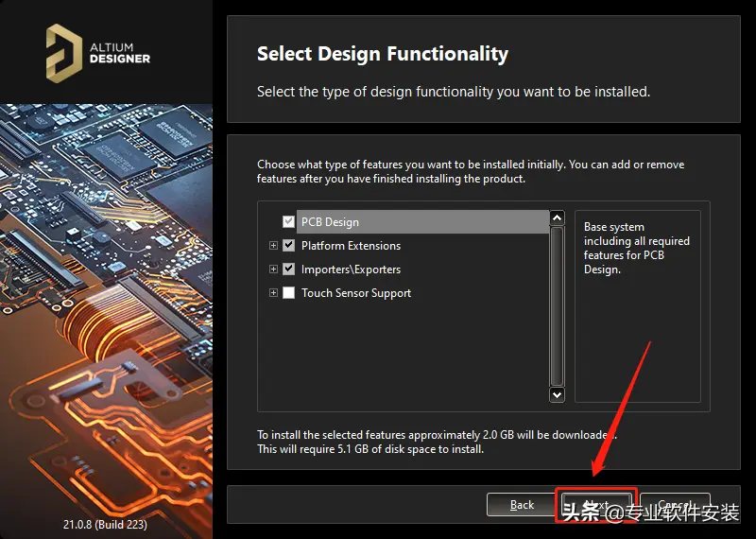This screenshot has height=539, width=756.
Task: Select the Importers\Exporters label
Action: click(351, 269)
